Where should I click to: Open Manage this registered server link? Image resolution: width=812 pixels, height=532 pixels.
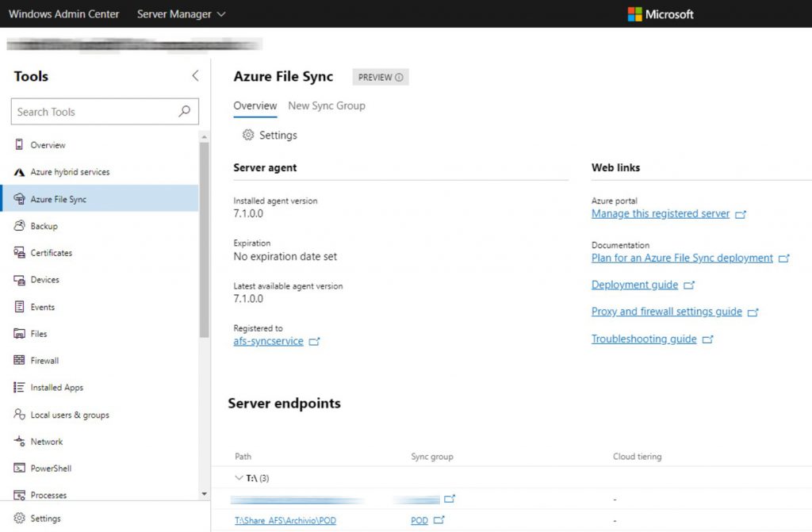(x=661, y=214)
